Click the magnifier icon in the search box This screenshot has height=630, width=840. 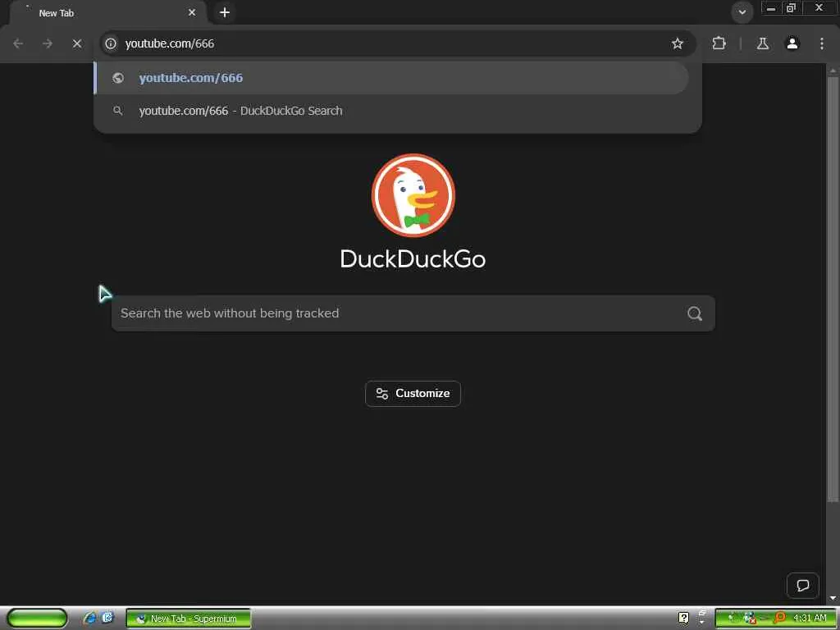[x=695, y=314]
